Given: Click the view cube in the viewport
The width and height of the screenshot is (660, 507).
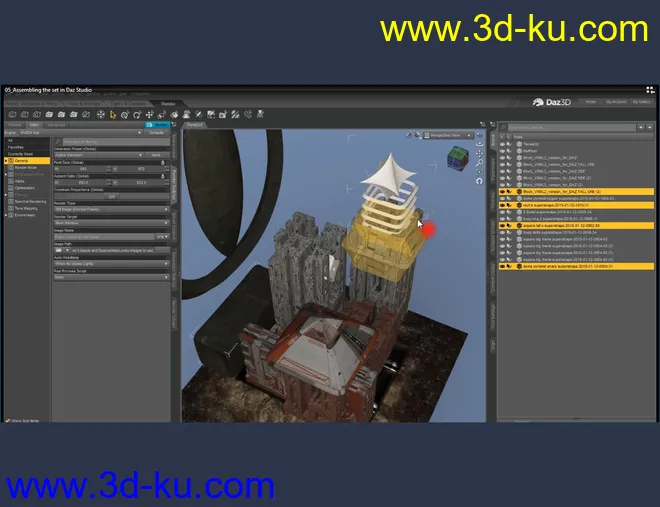Looking at the screenshot, I should 457,158.
